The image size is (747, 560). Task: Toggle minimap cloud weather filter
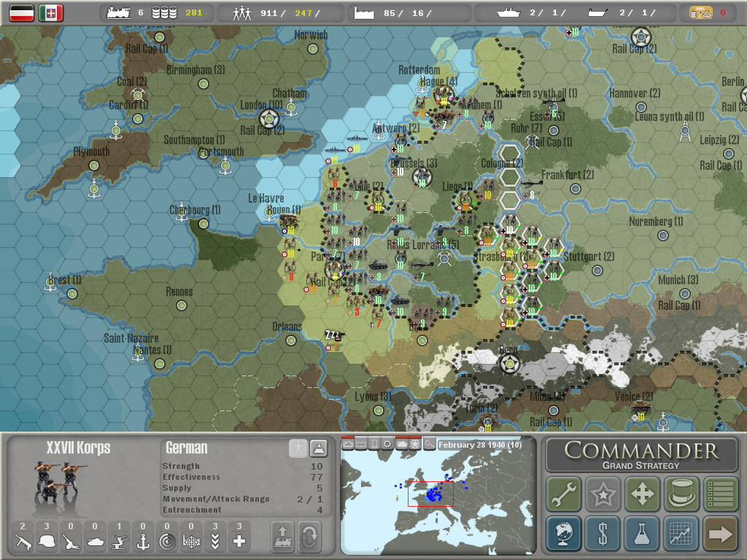click(348, 444)
